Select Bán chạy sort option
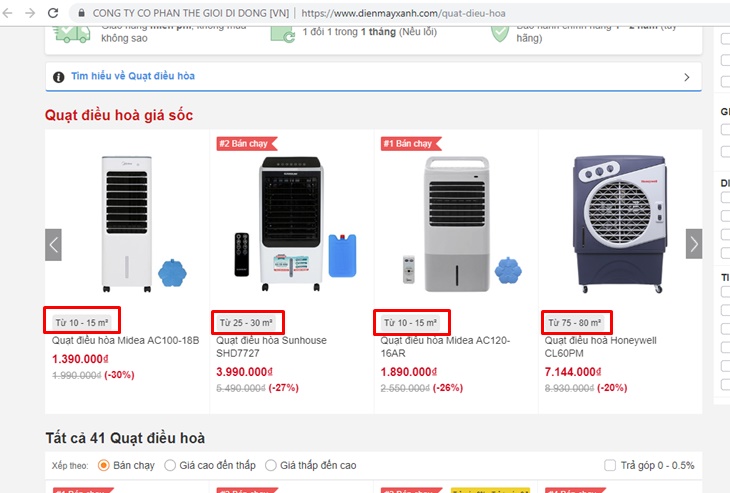The height and width of the screenshot is (493, 730). tap(104, 465)
